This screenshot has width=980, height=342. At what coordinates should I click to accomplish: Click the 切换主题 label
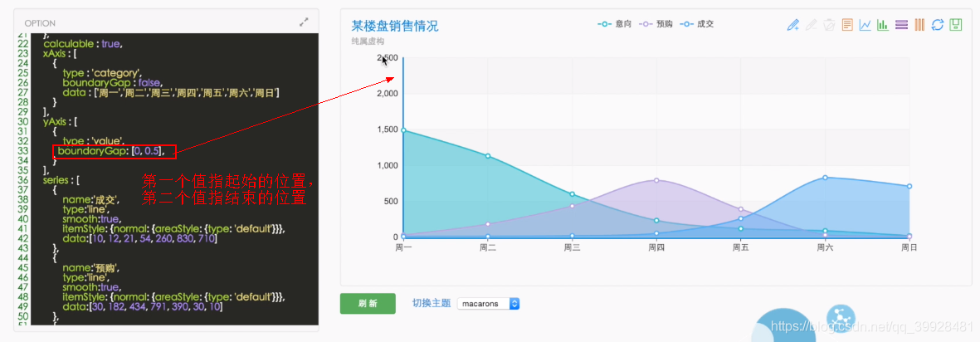(x=431, y=303)
